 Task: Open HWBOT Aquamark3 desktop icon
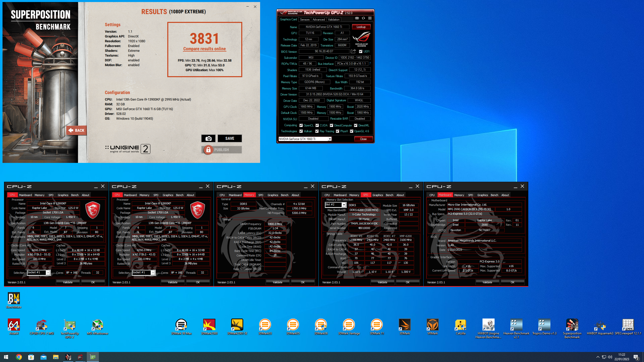click(x=600, y=327)
